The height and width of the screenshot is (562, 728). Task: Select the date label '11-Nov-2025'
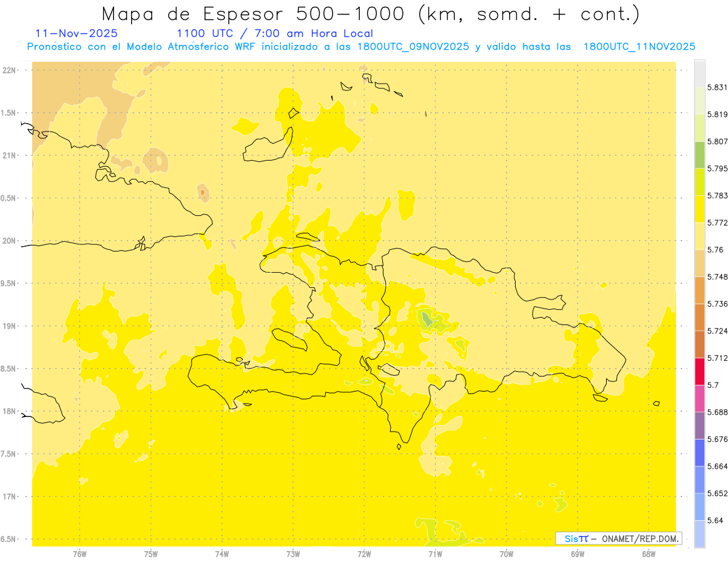[x=77, y=34]
